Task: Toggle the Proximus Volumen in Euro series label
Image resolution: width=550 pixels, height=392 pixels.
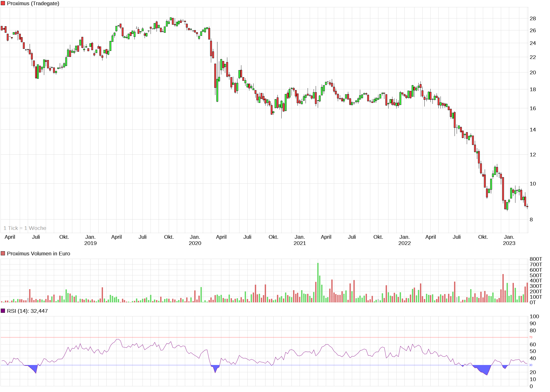Action: [x=38, y=253]
